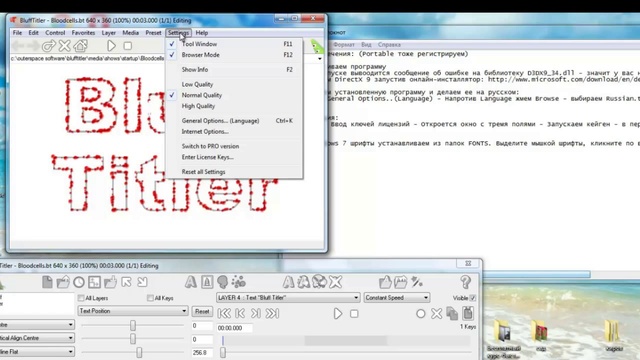Viewport: 640px width, 360px height.
Task: Click the Reset button
Action: pyautogui.click(x=202, y=311)
